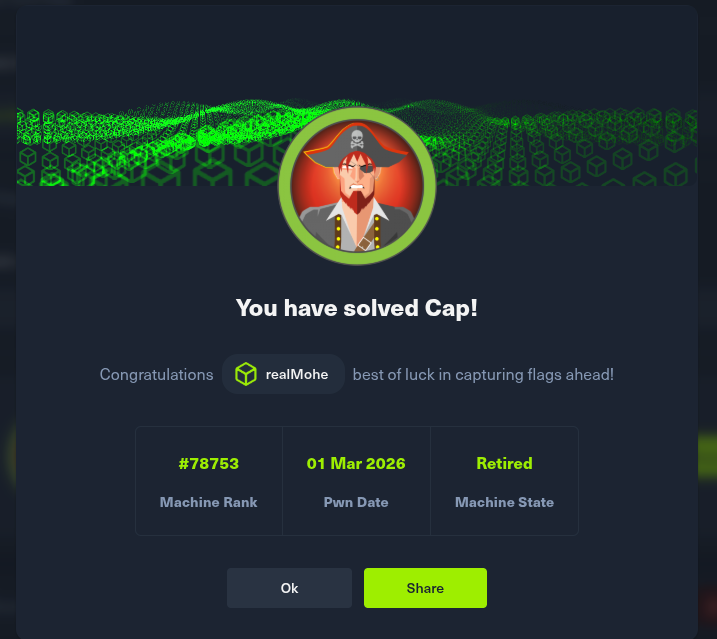
Task: Share the Cap machine solve
Action: 425,588
